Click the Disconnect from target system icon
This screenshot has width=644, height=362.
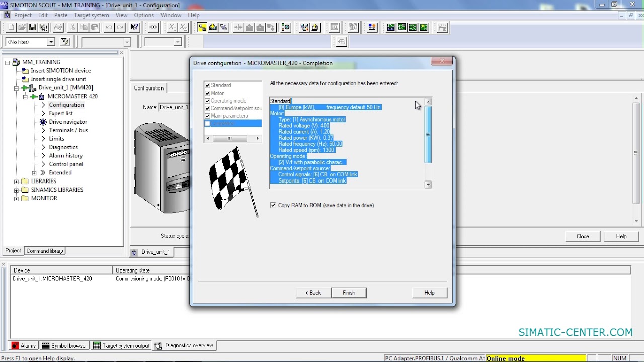pos(224,27)
